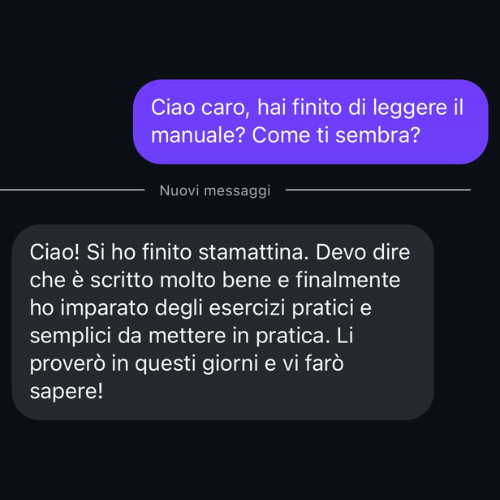Click "Ciao!" at start of the reply
500x500 pixels.
55,252
